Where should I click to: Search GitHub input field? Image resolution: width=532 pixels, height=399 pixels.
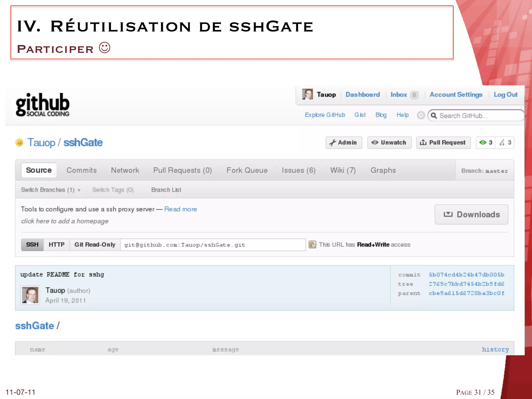476,115
